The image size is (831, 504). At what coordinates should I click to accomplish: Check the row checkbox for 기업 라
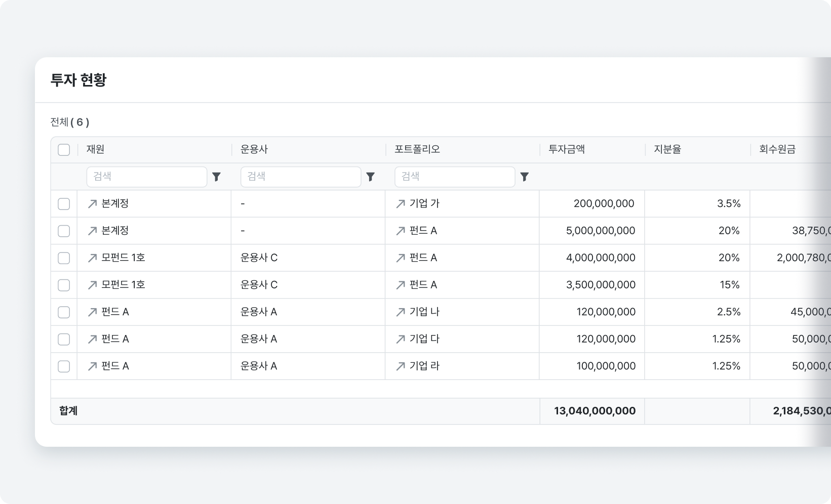coord(64,366)
